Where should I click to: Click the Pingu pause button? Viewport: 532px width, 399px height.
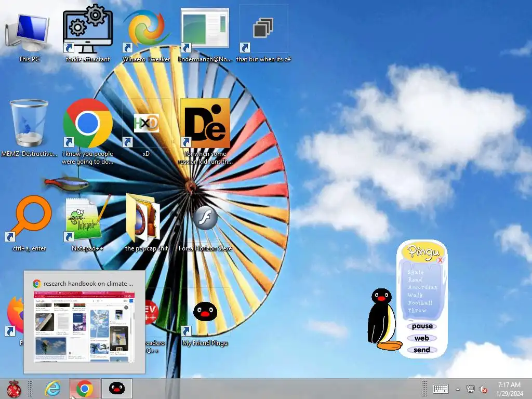pos(422,326)
